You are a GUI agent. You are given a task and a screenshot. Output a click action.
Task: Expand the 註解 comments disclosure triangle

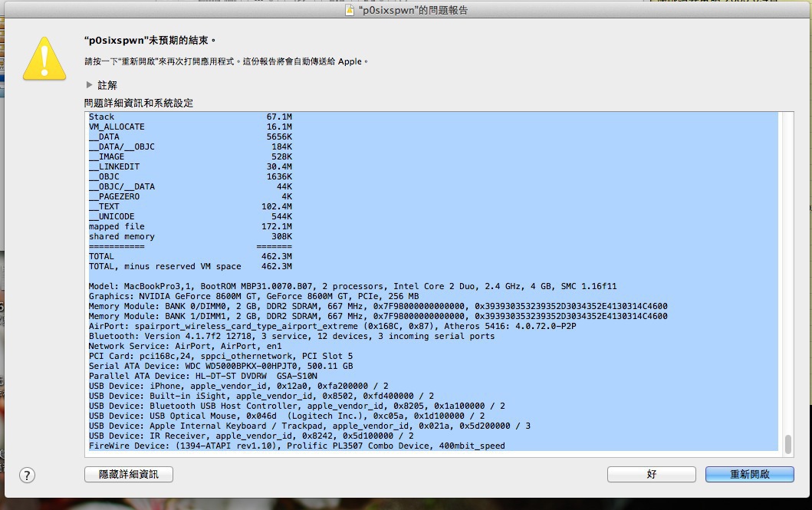(89, 84)
